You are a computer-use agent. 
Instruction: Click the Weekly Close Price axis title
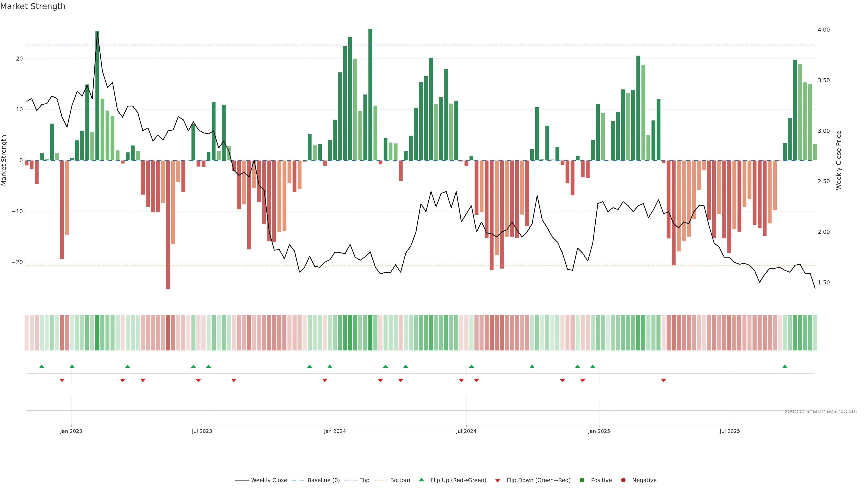(839, 160)
